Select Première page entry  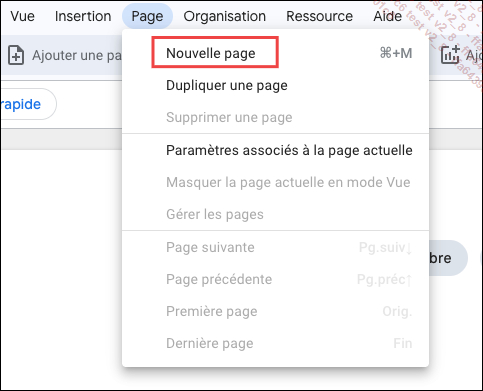pyautogui.click(x=276, y=311)
